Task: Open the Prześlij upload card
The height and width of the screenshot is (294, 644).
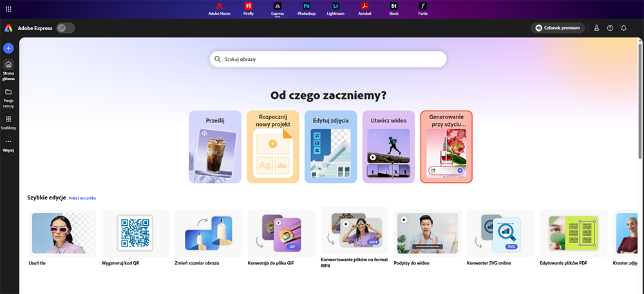Action: [x=215, y=147]
